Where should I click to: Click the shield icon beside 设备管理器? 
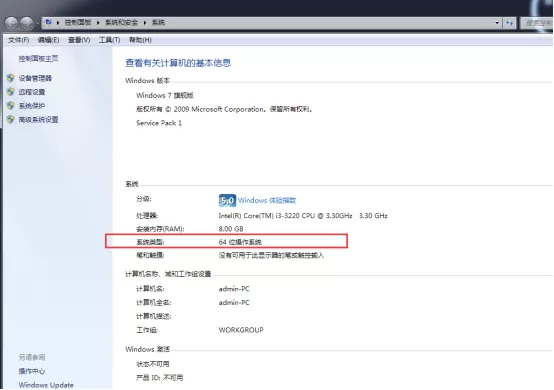[x=11, y=78]
